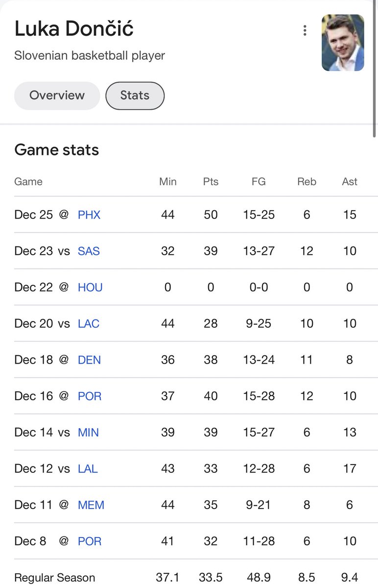
Task: Open the three-dot more options menu
Action: click(305, 30)
